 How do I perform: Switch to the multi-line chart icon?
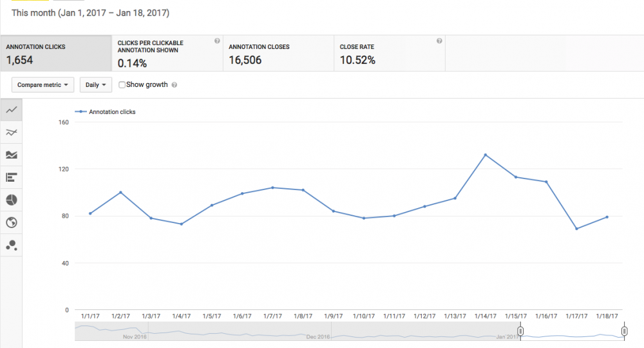tap(11, 133)
